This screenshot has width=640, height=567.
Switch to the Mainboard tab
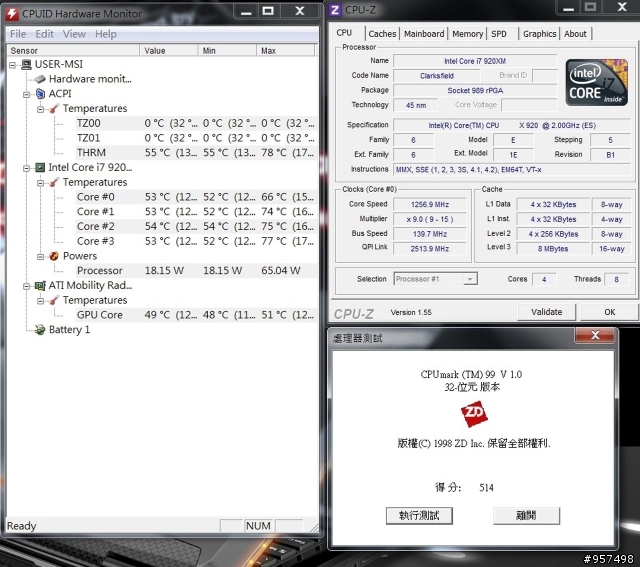coord(424,34)
